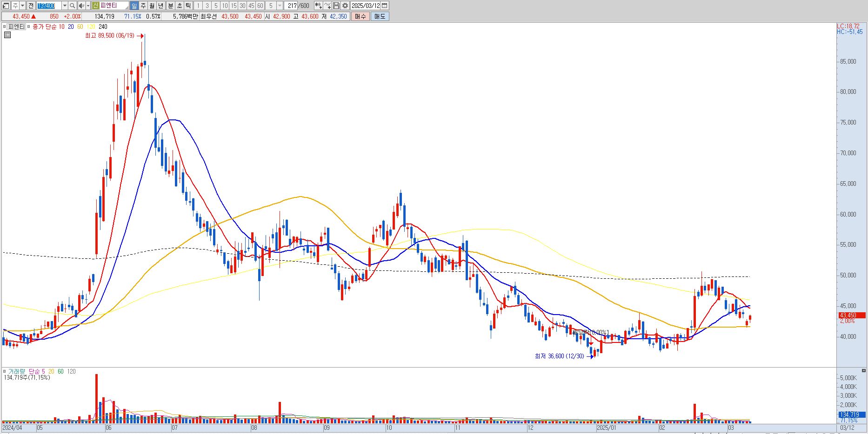Image resolution: width=868 pixels, height=434 pixels.
Task: Click the square marker before 종가 단순
Action: point(29,26)
